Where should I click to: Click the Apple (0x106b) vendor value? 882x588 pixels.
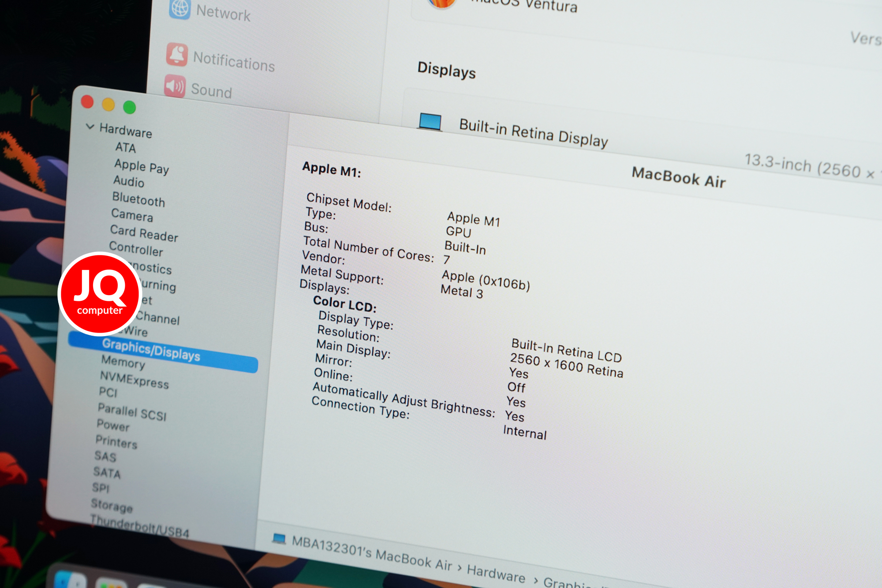486,280
